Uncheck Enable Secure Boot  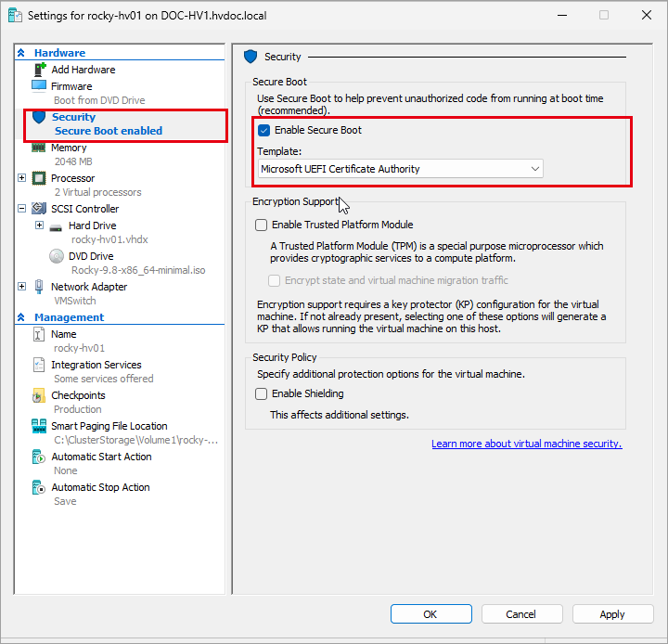(264, 131)
